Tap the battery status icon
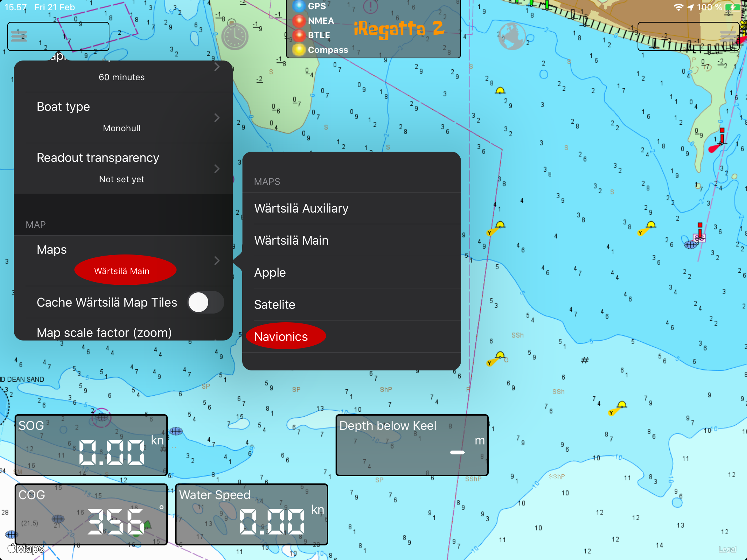Image resolution: width=747 pixels, height=560 pixels. coord(732,7)
